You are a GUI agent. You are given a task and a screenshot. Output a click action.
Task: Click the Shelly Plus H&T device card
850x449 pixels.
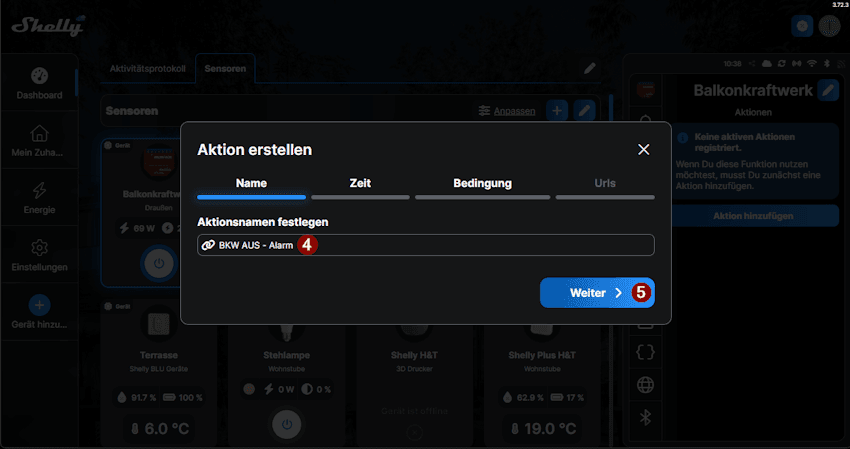coord(542,373)
